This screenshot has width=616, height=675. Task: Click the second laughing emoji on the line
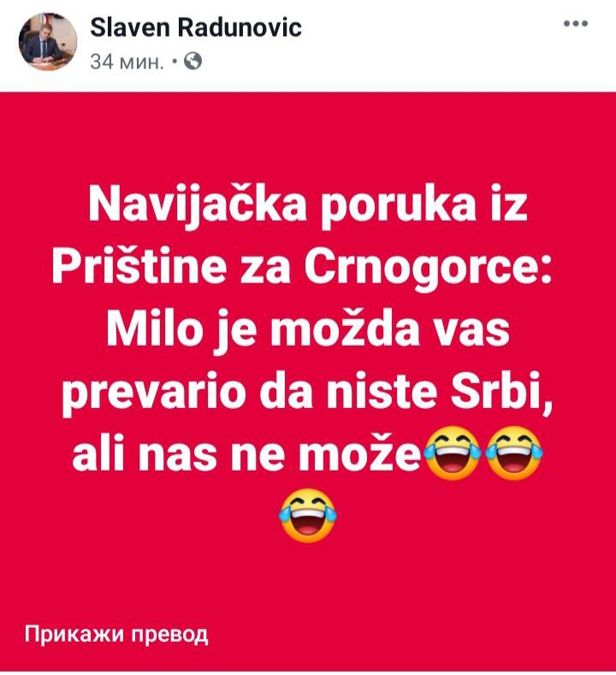coord(513,452)
